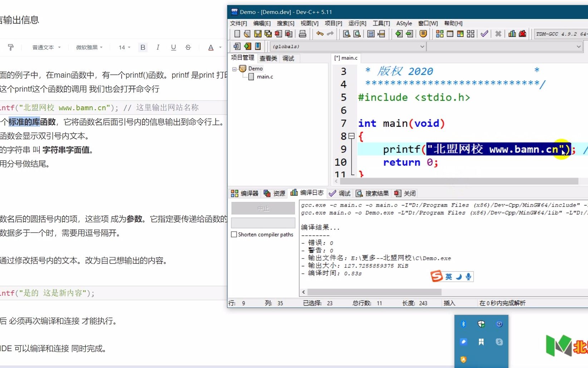Click the disabled 中止 abort button
The image size is (588, 368).
coord(263,208)
